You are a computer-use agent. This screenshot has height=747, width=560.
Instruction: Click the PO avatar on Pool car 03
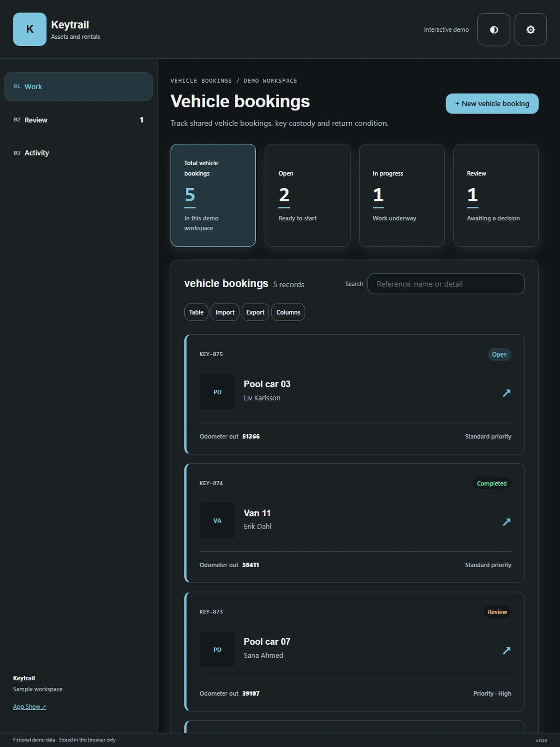217,392
